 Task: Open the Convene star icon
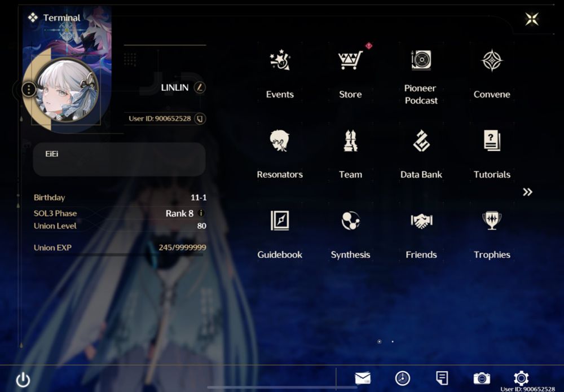pos(492,60)
